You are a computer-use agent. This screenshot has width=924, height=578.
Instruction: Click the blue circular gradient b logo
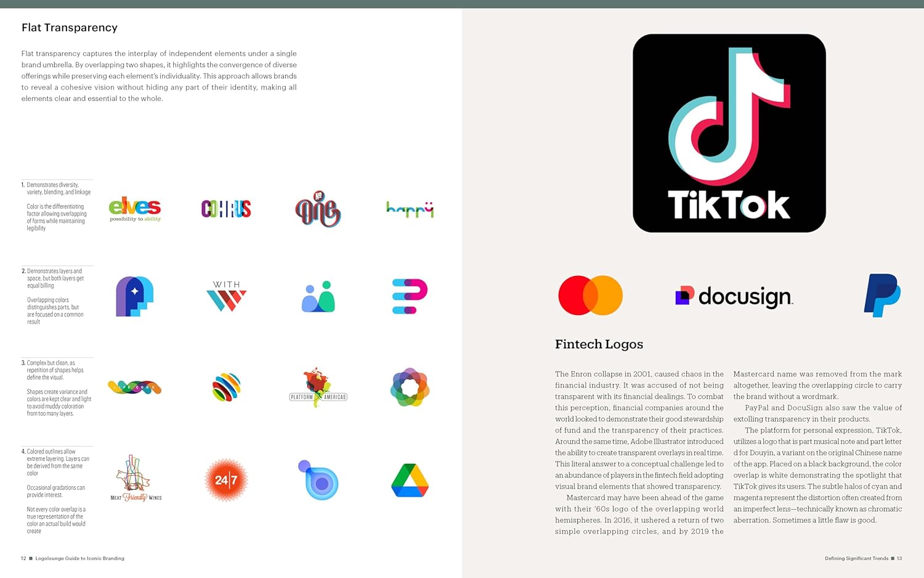(318, 480)
